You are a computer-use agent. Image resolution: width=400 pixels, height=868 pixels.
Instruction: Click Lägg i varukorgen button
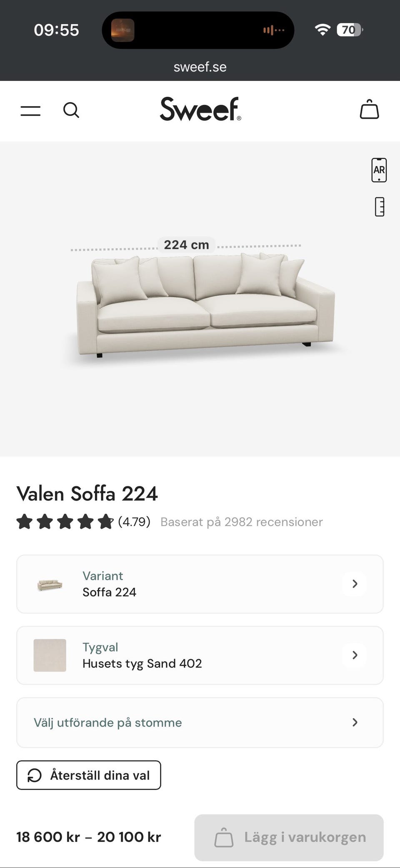click(x=289, y=838)
